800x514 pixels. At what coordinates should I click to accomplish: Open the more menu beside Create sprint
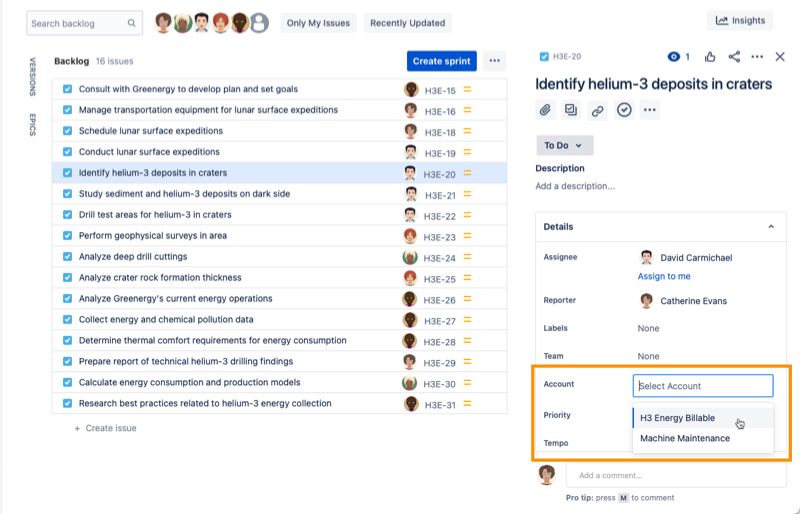[x=494, y=61]
